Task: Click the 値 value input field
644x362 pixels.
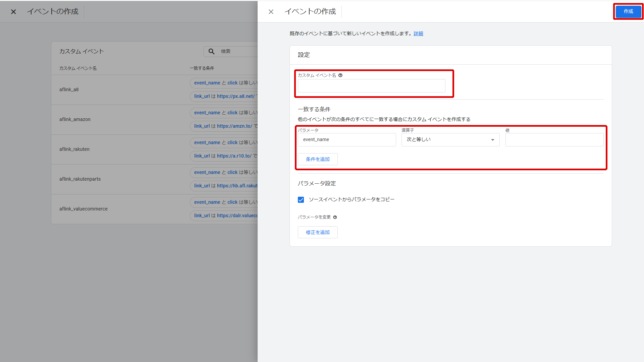Action: pos(554,140)
